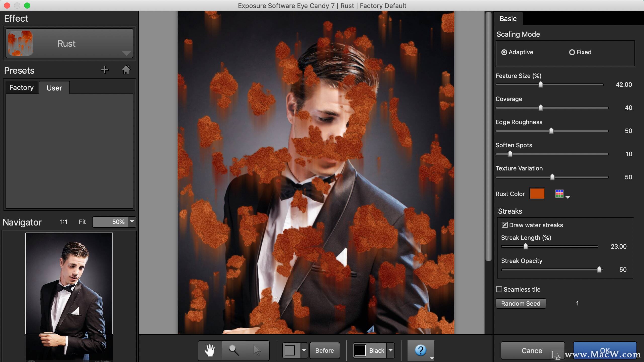Select the Fixed scaling mode
The width and height of the screenshot is (644, 362).
pos(572,52)
